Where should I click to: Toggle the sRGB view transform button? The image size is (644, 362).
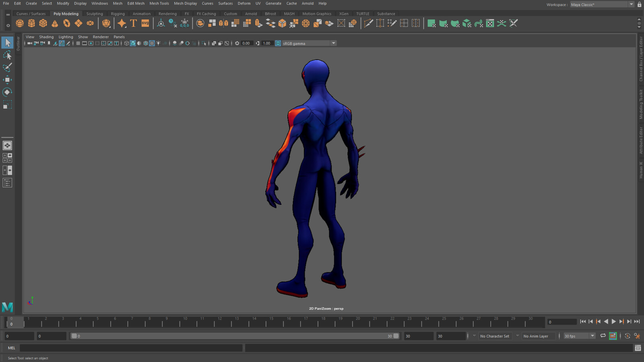pos(278,43)
